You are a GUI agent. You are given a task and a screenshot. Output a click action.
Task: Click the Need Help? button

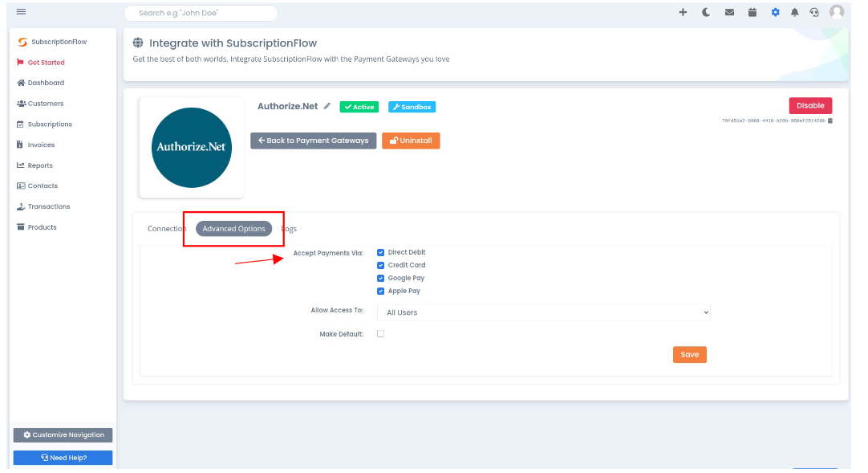(x=63, y=458)
